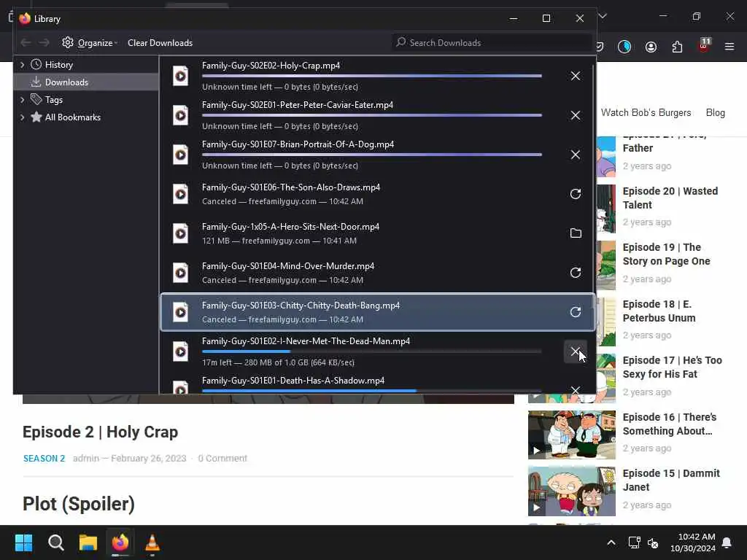The height and width of the screenshot is (560, 747).
Task: Select All Bookmarks in Library sidebar
Action: tap(72, 117)
